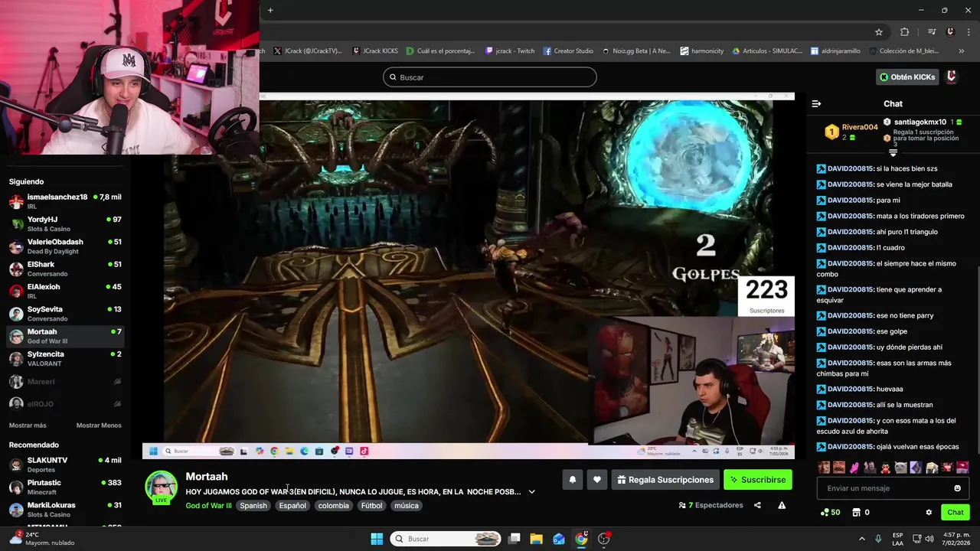
Task: Click the white cat quick emote
Action: click(900, 467)
